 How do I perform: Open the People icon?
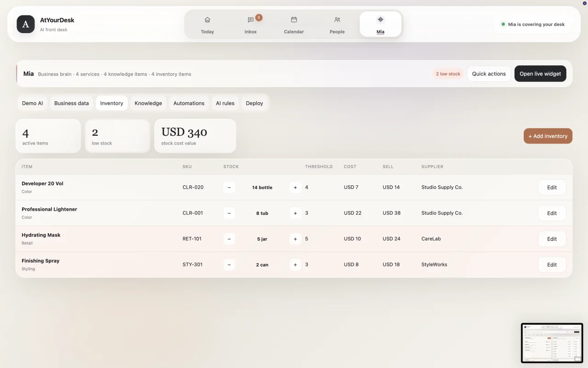click(337, 20)
